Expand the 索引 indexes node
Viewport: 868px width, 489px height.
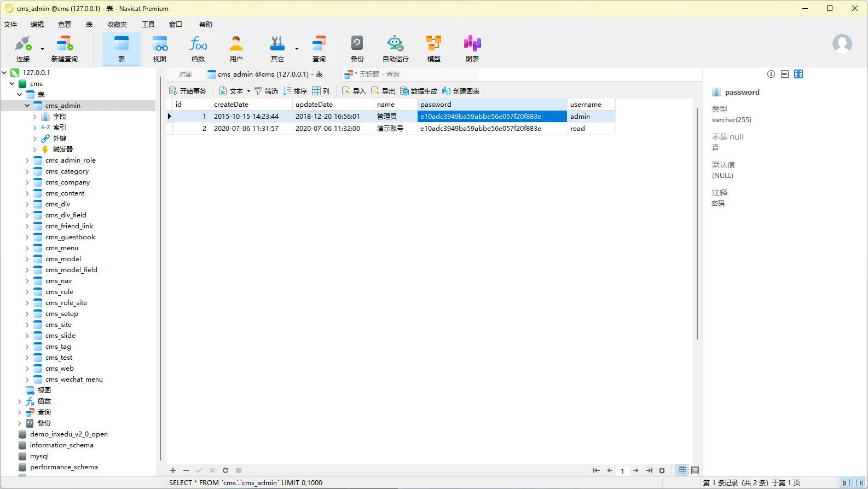pos(35,128)
